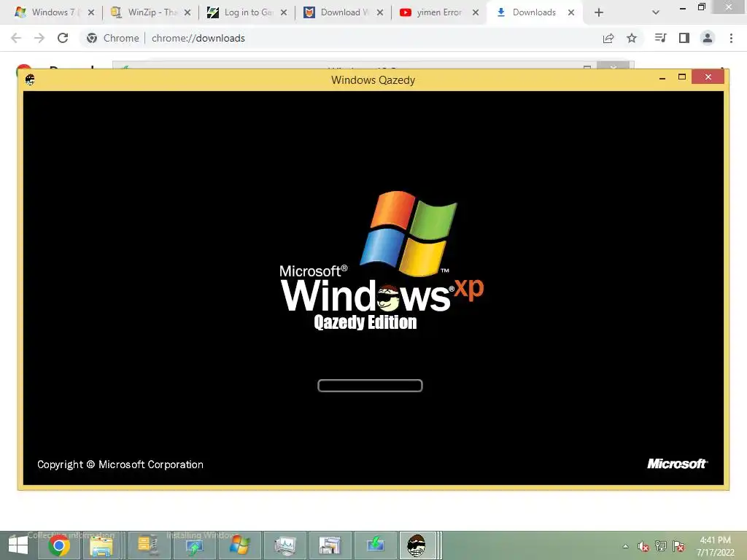
Task: Click the Windows XP flag logo
Action: coord(409,233)
